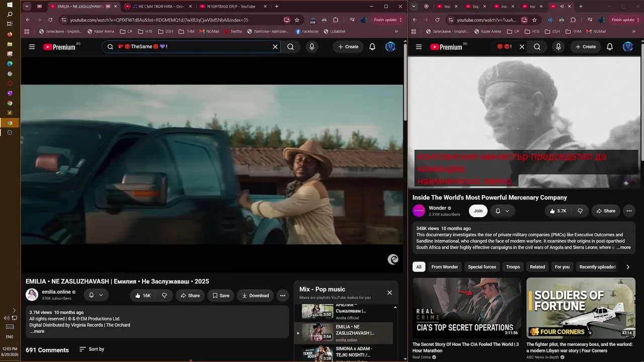This screenshot has height=362, width=644.
Task: Like the Mercenary Company video (3.7K)
Action: pos(557,211)
